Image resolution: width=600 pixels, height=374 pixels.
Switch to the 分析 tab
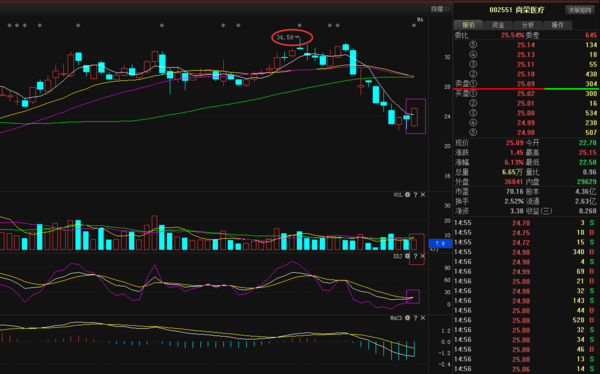coord(528,25)
